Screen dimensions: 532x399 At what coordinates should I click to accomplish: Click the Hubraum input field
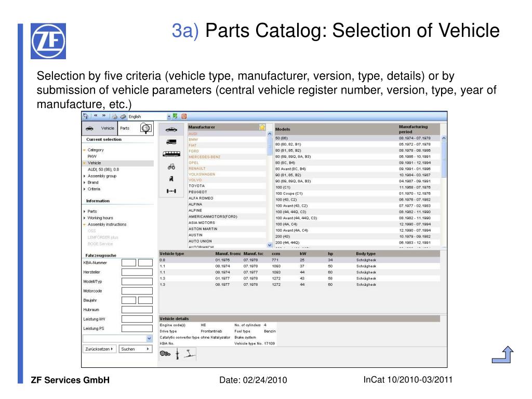tap(137, 310)
